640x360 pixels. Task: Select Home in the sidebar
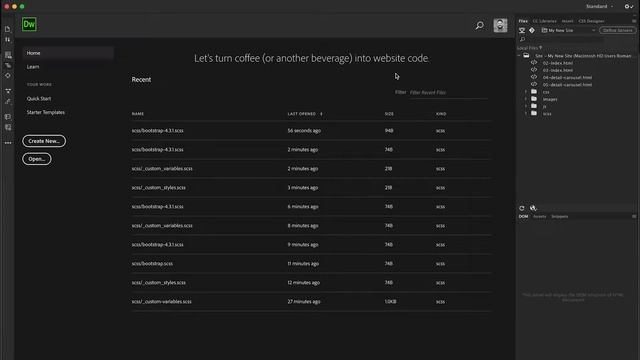(68, 53)
